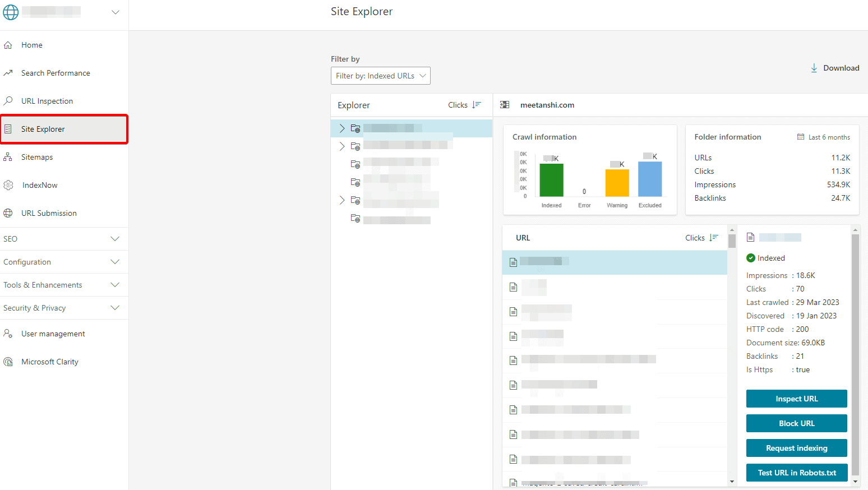Click the Sitemaps hierarchy icon

pos(8,157)
